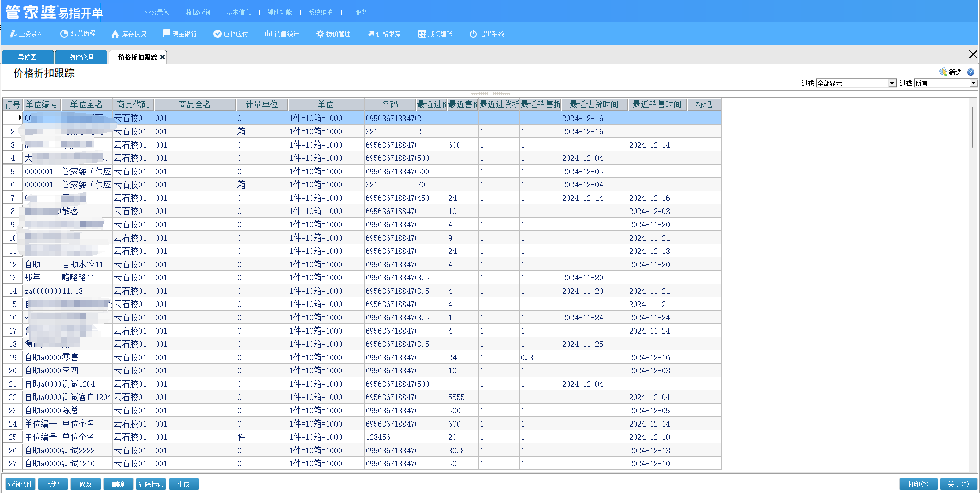Select the 11.18 unit name cell
The image size is (980, 493).
86,291
